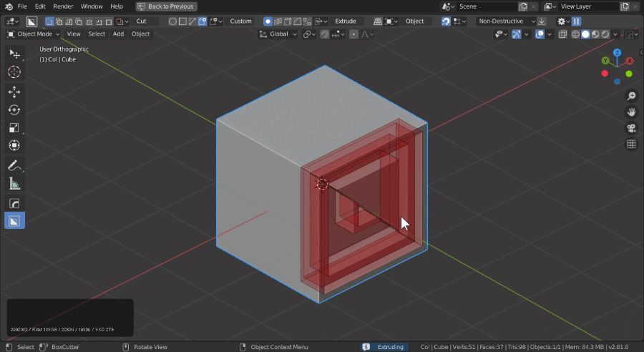Click the Scene name field
The height and width of the screenshot is (352, 644).
(x=487, y=6)
